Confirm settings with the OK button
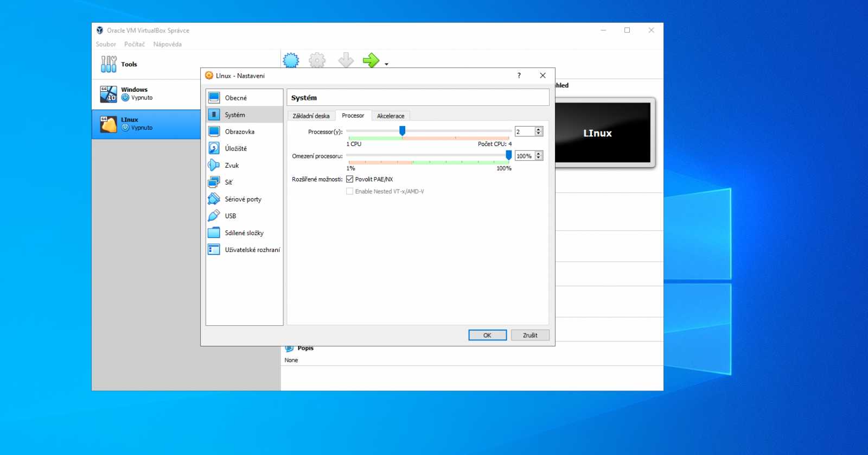This screenshot has height=455, width=868. click(487, 335)
